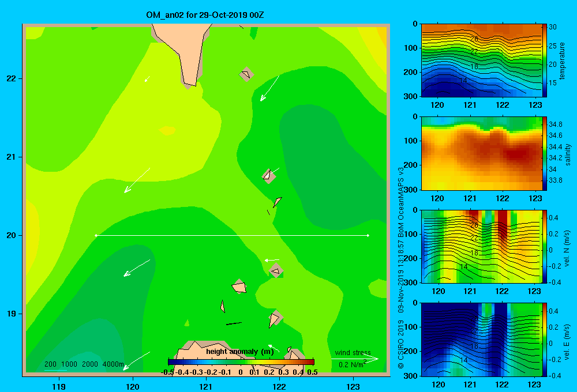Click the vel. N color scale bar
This screenshot has height=392, width=577.
click(x=544, y=246)
